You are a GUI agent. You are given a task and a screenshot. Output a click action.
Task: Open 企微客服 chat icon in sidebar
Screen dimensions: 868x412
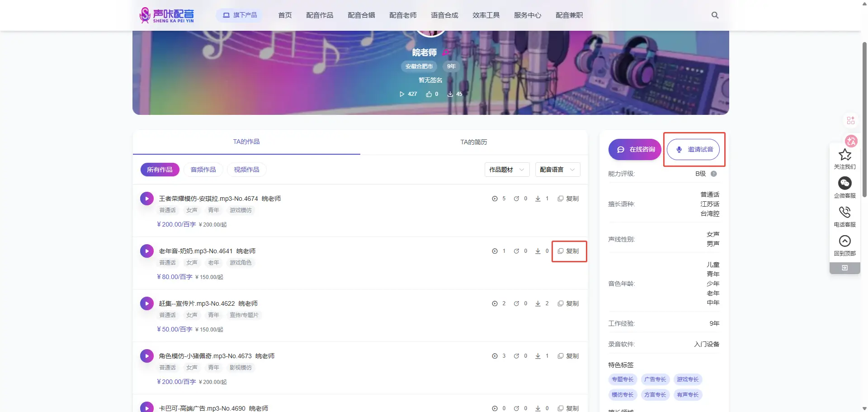[x=844, y=183]
